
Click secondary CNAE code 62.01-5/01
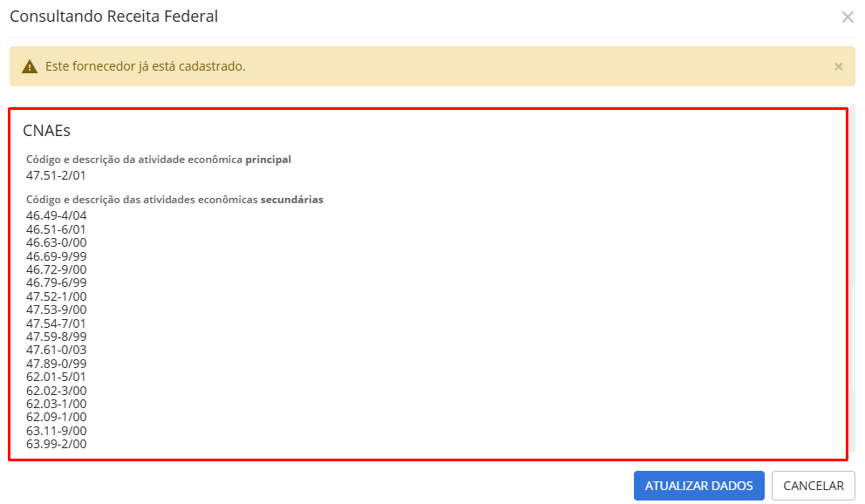56,378
